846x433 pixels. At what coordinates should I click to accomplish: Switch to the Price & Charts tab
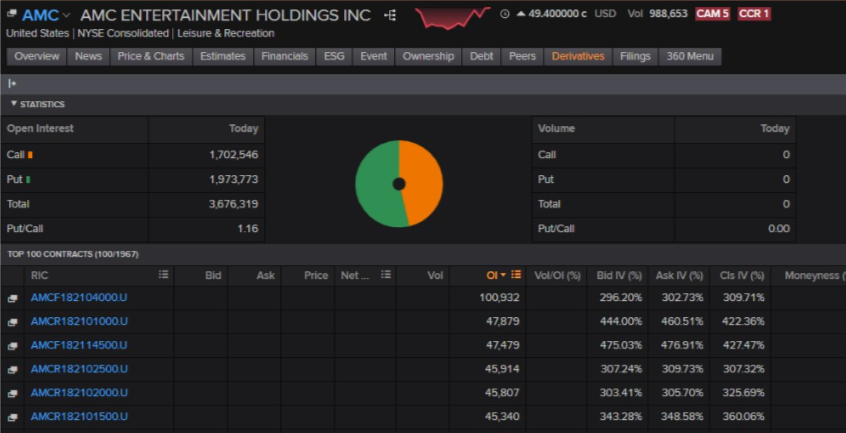click(x=151, y=56)
